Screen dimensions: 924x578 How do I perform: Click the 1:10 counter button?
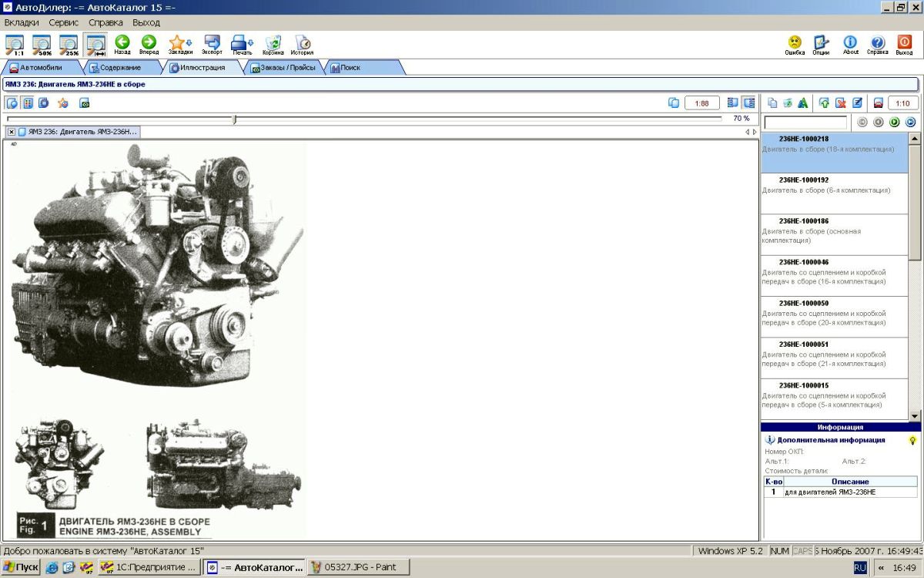[903, 102]
